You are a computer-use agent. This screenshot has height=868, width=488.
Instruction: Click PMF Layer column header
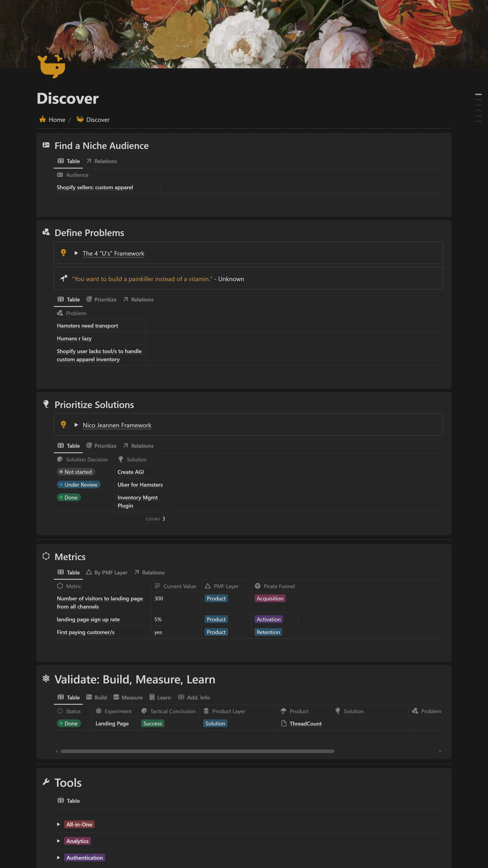222,586
